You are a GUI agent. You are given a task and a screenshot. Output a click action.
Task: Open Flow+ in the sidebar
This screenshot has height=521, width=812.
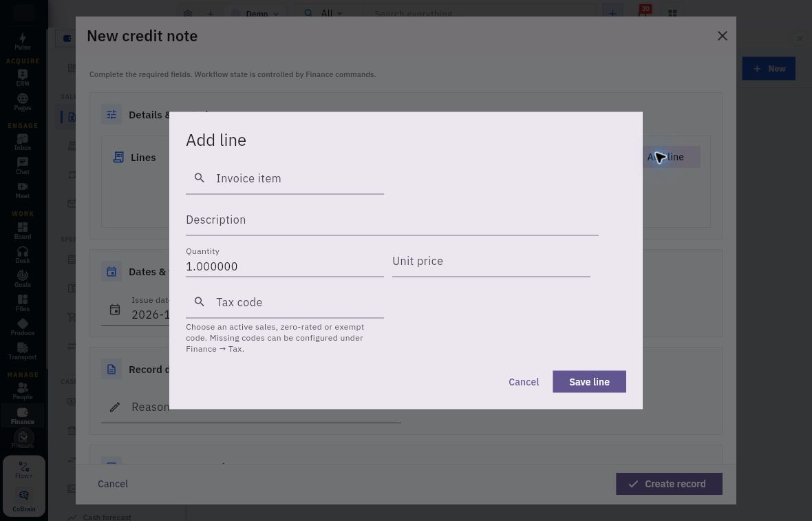24,470
